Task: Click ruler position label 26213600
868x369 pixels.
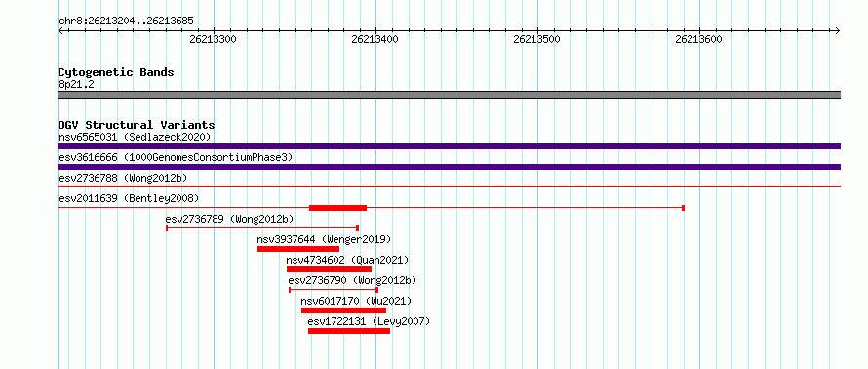Action: coord(698,39)
